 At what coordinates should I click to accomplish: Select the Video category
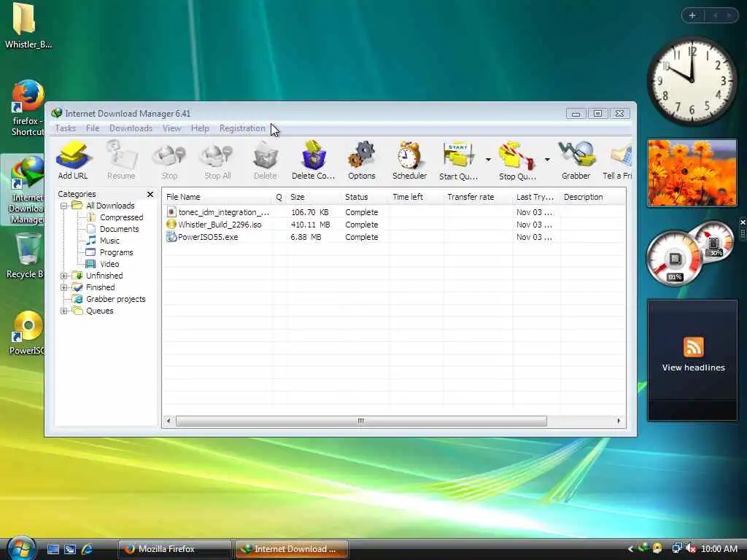[x=109, y=264]
